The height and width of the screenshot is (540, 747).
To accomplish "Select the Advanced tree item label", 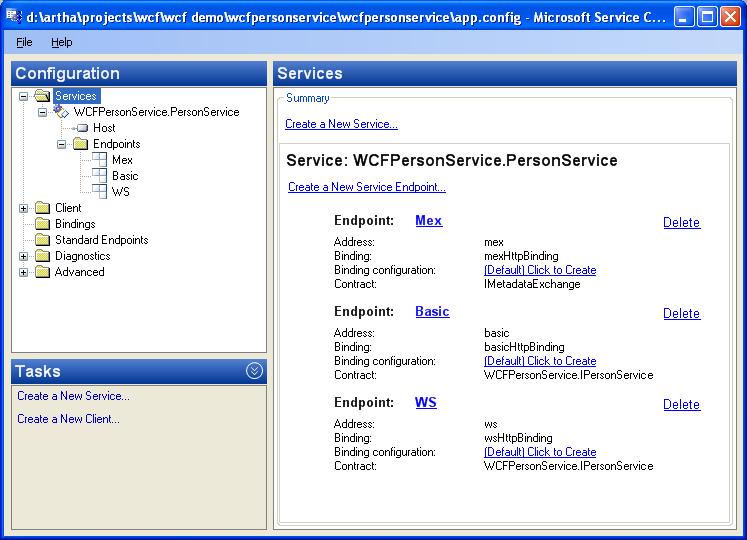I will point(80,272).
